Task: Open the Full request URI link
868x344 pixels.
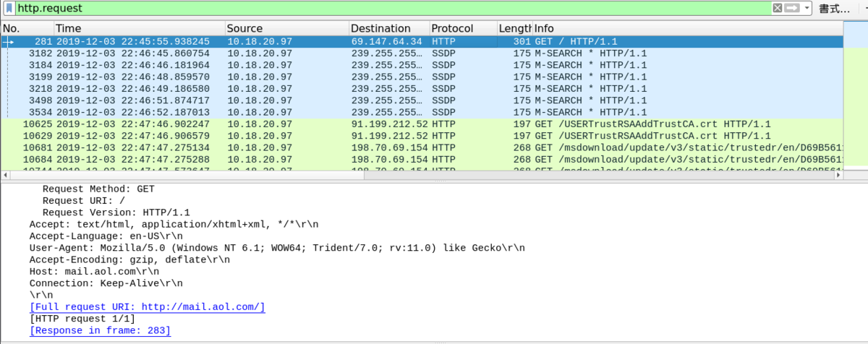Action: [148, 307]
